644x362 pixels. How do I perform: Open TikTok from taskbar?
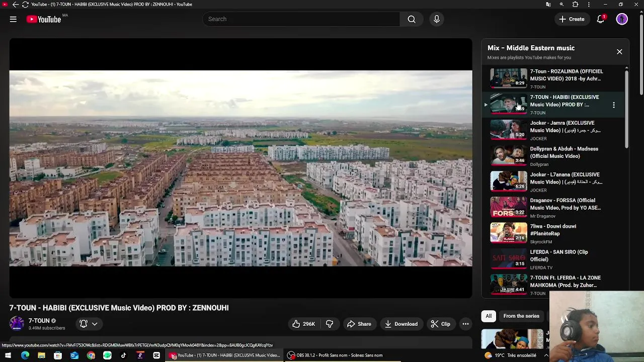coord(124,355)
